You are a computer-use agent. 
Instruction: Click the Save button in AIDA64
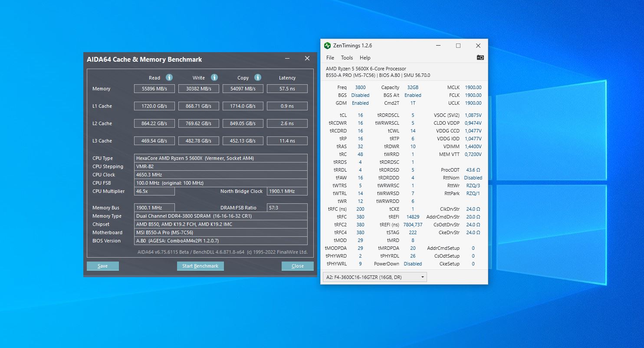pos(103,266)
